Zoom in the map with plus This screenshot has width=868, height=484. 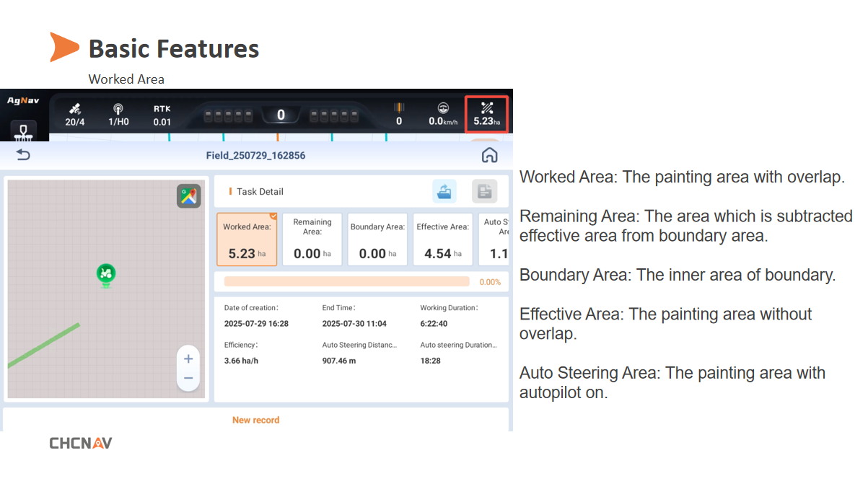188,358
